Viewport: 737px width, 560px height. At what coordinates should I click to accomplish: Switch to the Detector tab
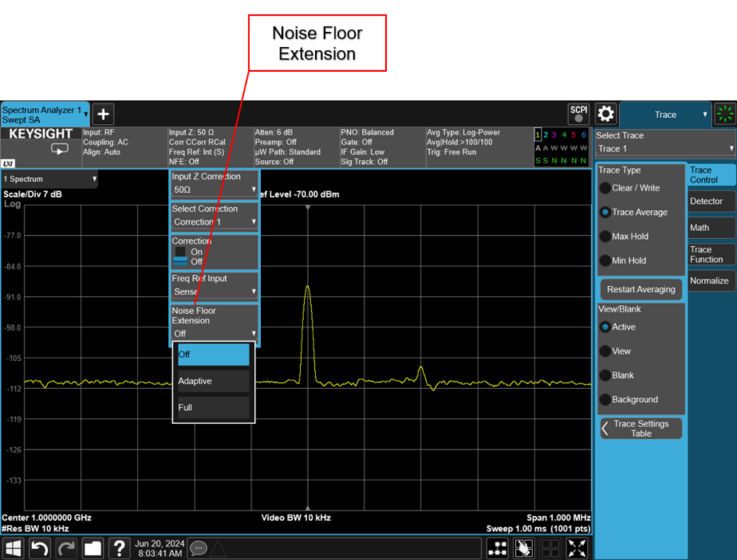(707, 202)
